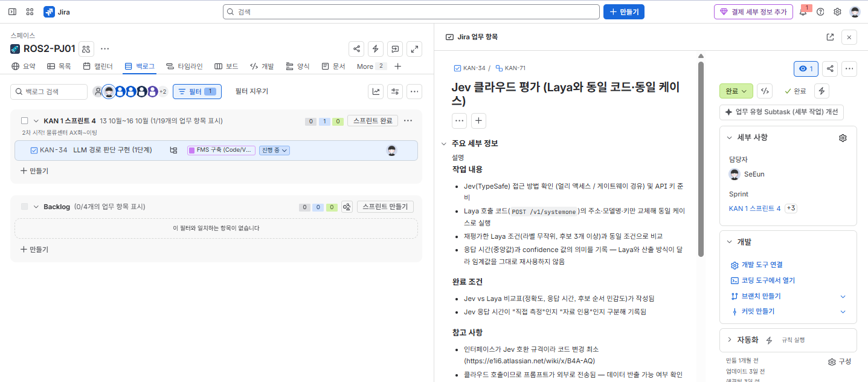The height and width of the screenshot is (382, 868).
Task: Click the child items icon on the KAN-34 row
Action: click(x=174, y=151)
